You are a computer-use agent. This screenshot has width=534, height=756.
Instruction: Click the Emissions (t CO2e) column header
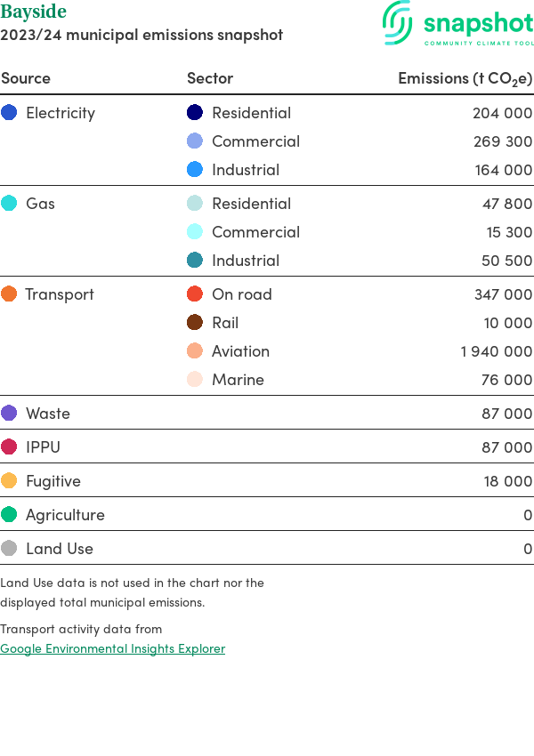click(x=465, y=78)
